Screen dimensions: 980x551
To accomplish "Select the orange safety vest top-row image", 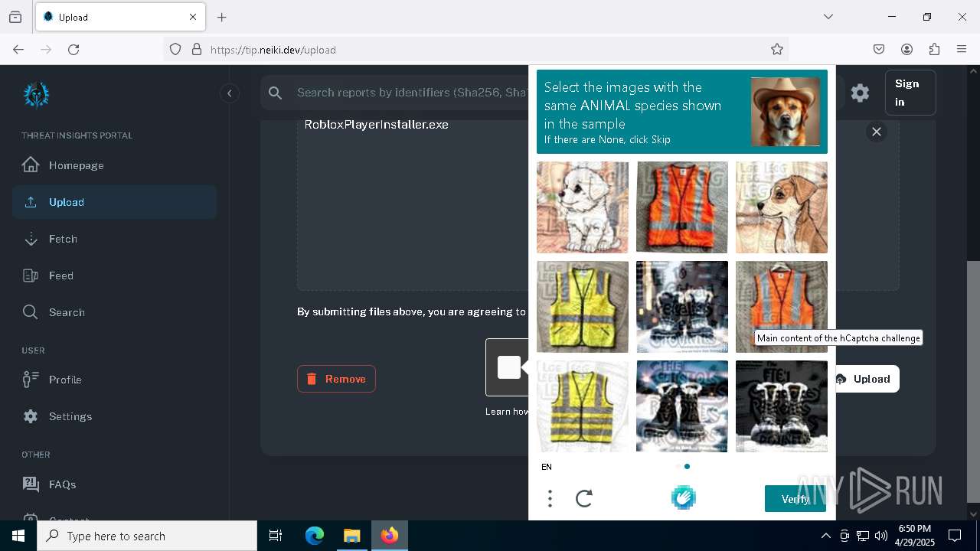I will tap(682, 207).
